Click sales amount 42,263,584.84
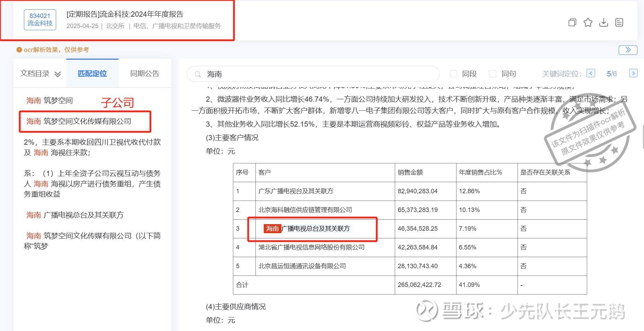 (418, 247)
